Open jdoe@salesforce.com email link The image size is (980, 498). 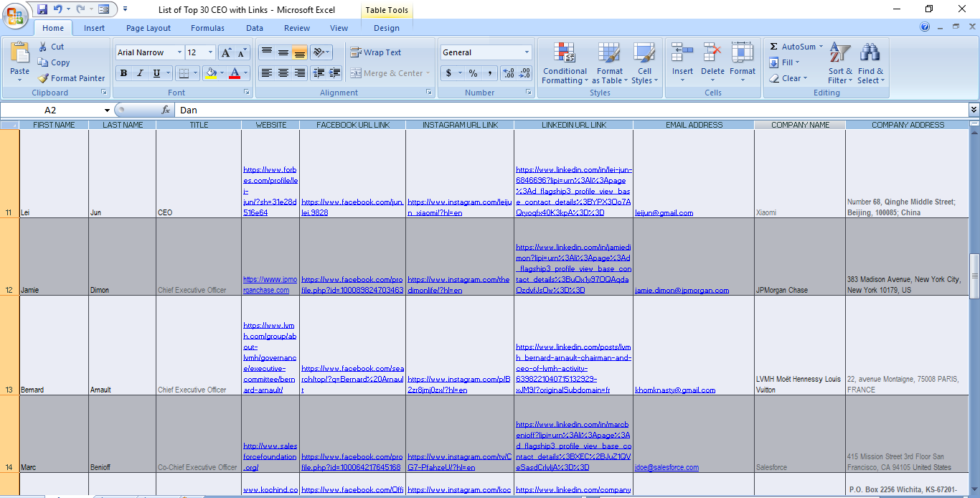(666, 468)
